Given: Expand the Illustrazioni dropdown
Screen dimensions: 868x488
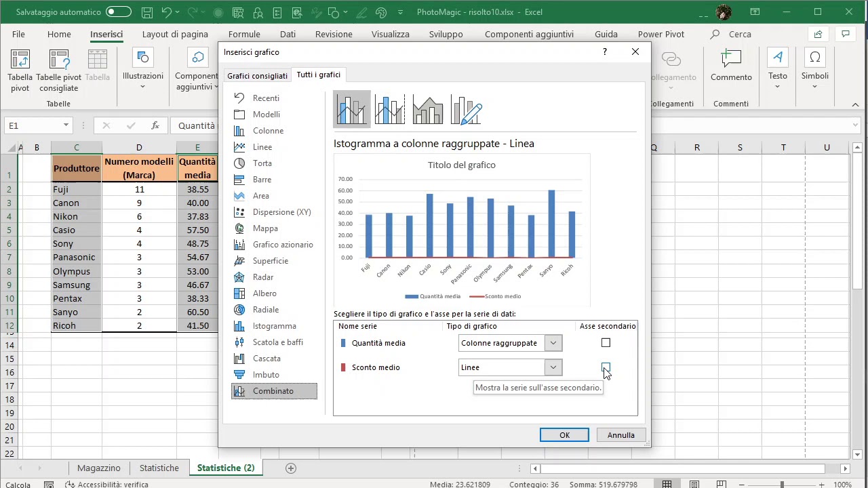Looking at the screenshot, I should pos(142,87).
